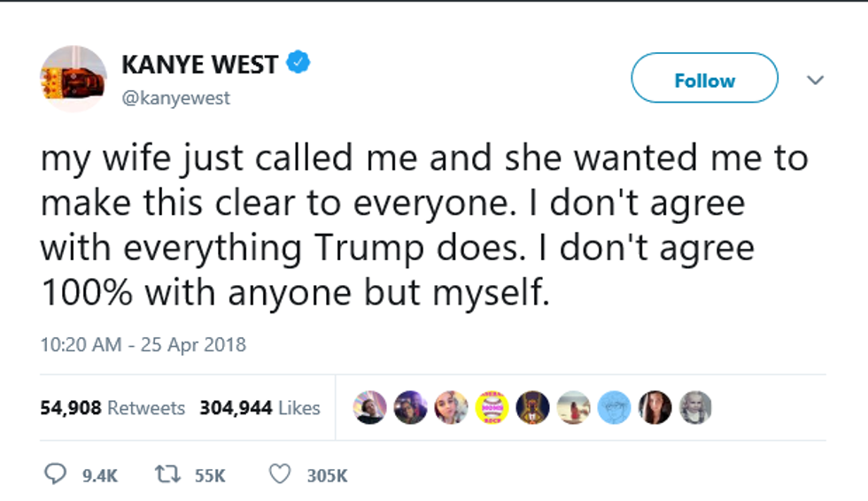Open Kanye West's profile picture
The height and width of the screenshot is (501, 868).
click(74, 80)
